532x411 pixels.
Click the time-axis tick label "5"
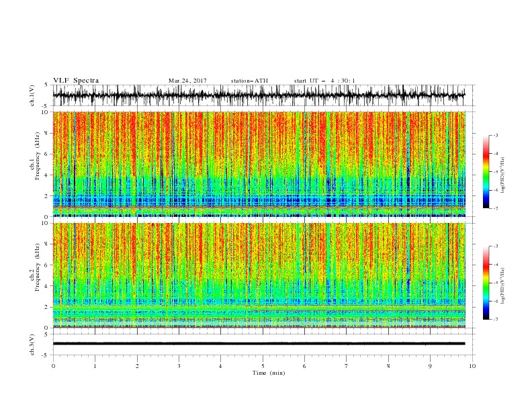[x=263, y=366]
